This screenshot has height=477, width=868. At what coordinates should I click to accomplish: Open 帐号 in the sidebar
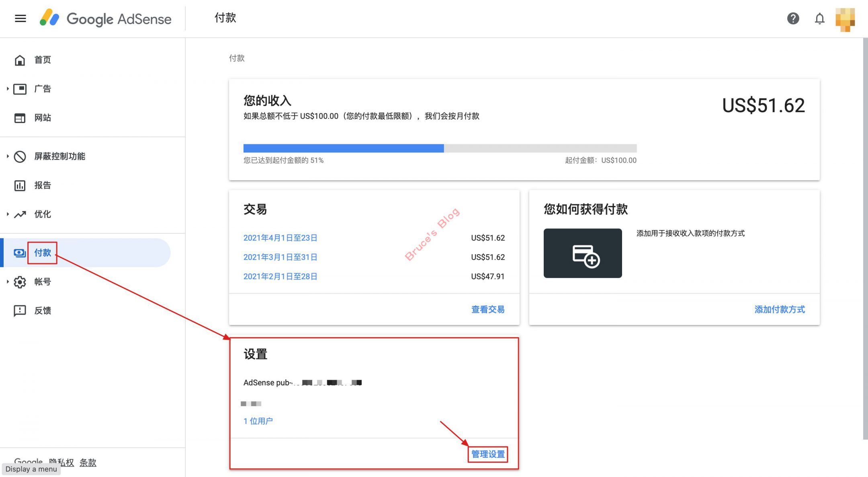(43, 282)
